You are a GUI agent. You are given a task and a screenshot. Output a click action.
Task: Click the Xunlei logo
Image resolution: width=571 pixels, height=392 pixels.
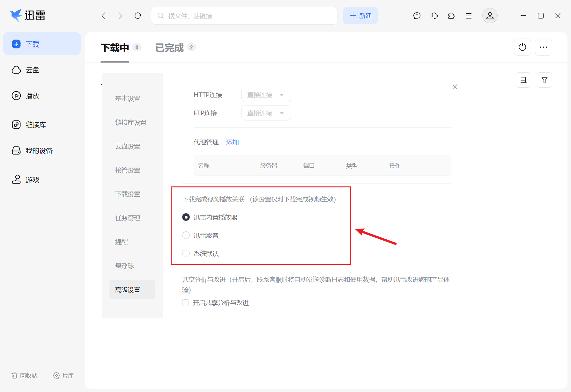27,15
